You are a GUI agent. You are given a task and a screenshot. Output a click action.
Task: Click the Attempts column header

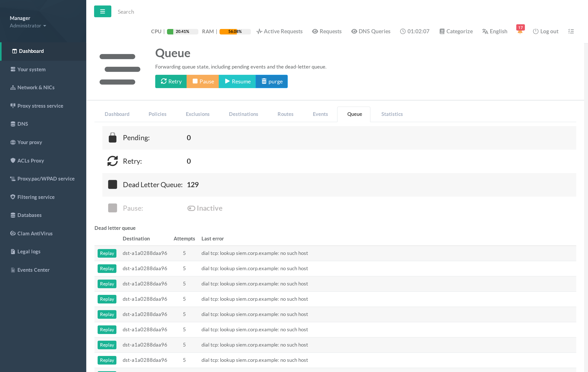pos(184,238)
